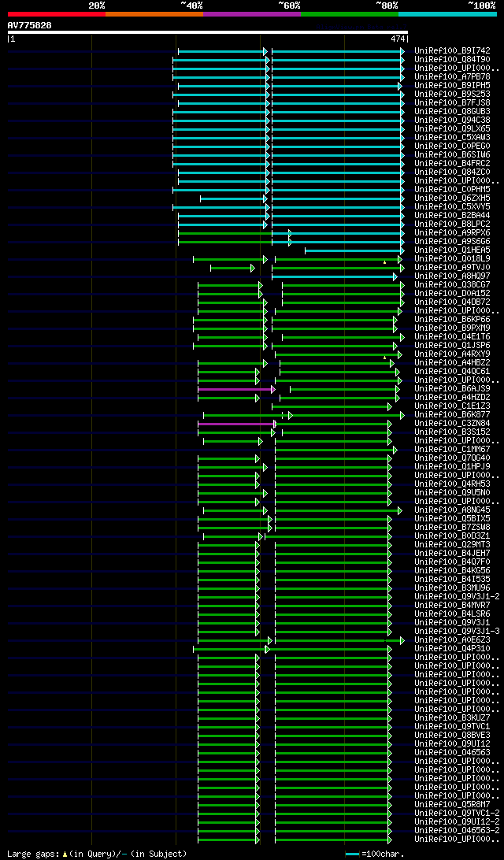Select the UniRef100_Q9LX65 label
Screen dimensions: 504x860
click(453, 129)
